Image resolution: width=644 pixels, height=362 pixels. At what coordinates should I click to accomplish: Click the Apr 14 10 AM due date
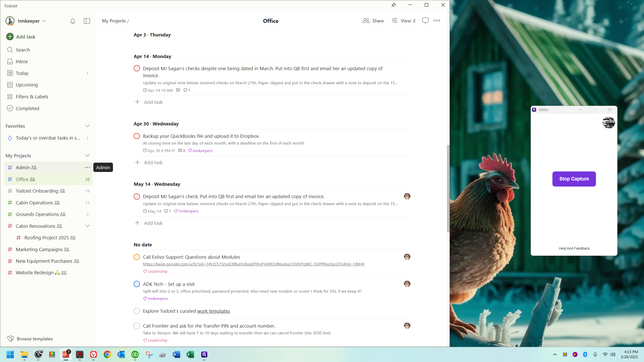(158, 90)
